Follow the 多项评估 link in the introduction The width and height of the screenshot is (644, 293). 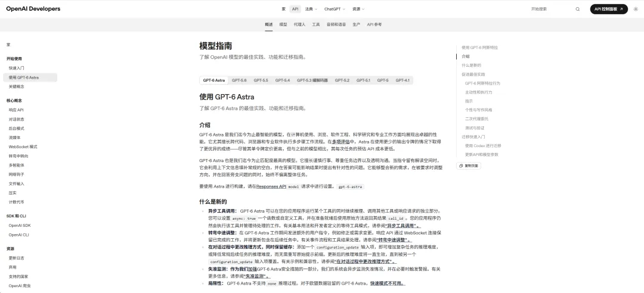340,142
